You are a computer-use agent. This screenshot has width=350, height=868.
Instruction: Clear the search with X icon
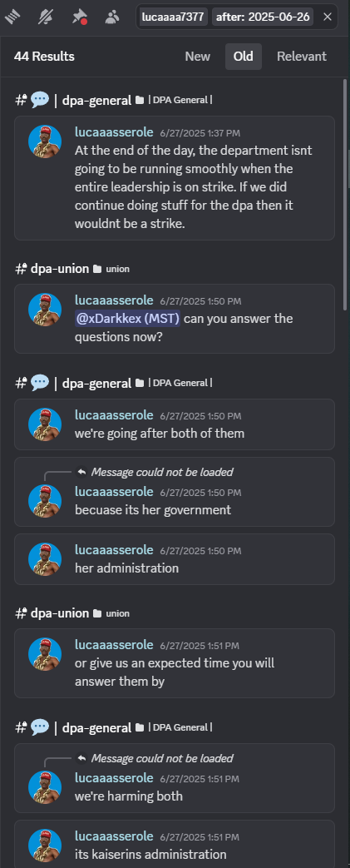point(328,17)
